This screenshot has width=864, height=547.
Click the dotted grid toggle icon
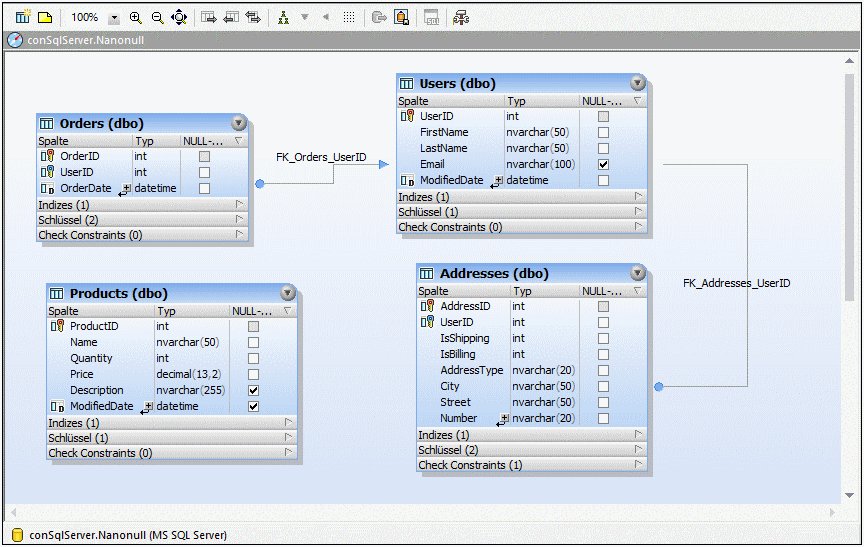tap(349, 18)
